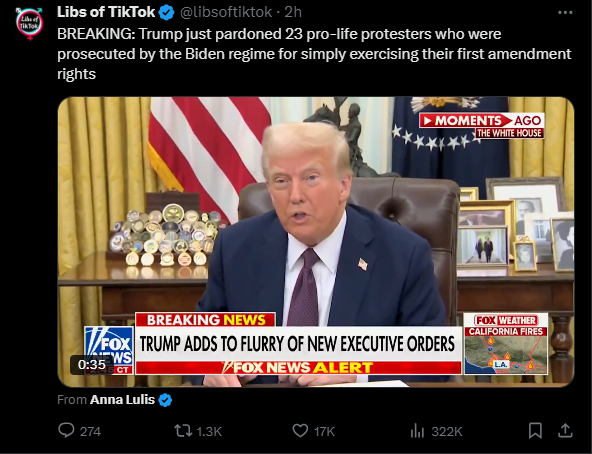The height and width of the screenshot is (454, 592).
Task: Open the tweet text starting with BREAKING
Action: [x=314, y=54]
